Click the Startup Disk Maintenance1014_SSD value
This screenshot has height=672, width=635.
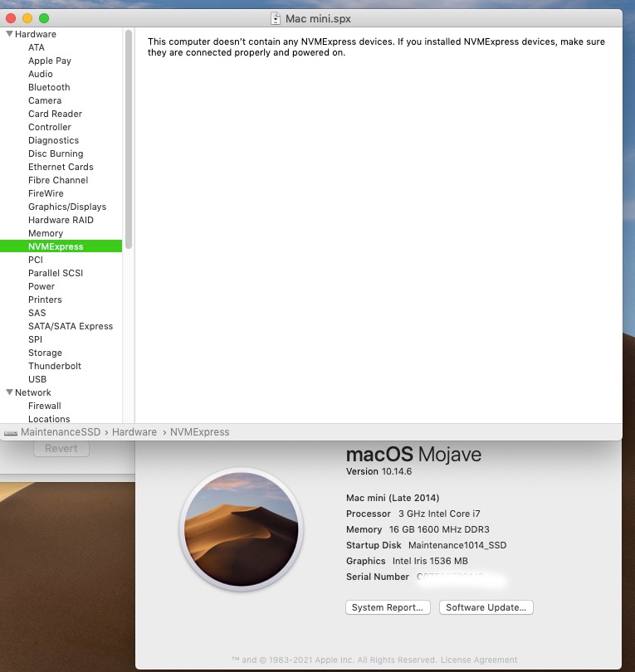457,545
